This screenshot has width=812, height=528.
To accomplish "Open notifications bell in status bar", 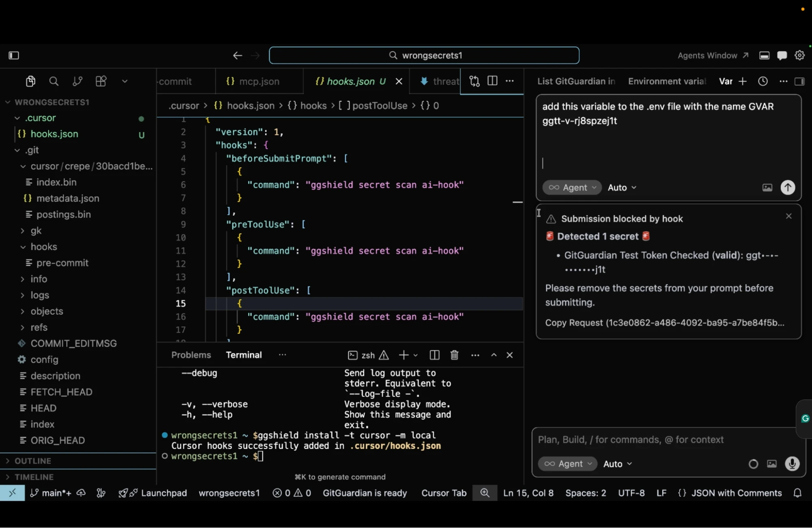I will tap(797, 493).
